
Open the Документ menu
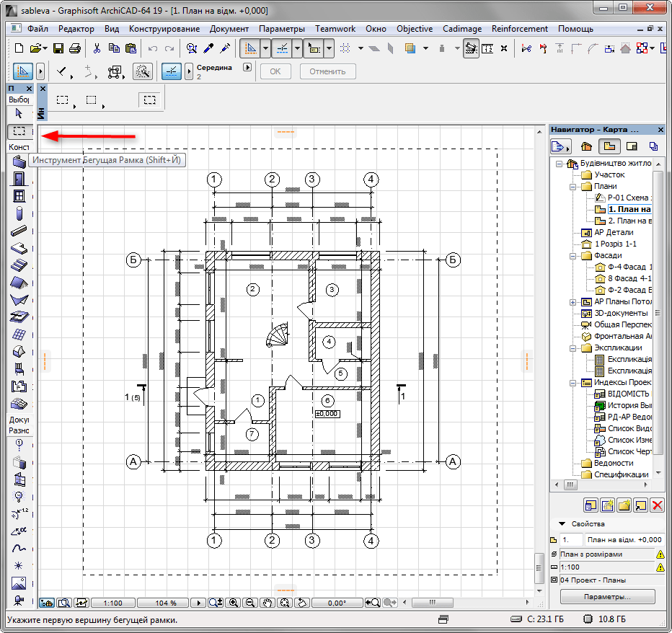(229, 29)
